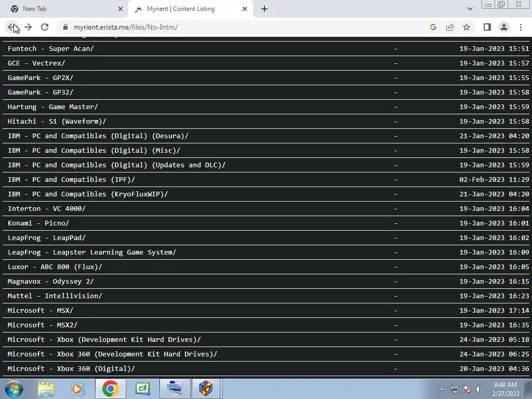Switch to the New Tab tab
Screen dimensions: 532x399
pos(64,9)
